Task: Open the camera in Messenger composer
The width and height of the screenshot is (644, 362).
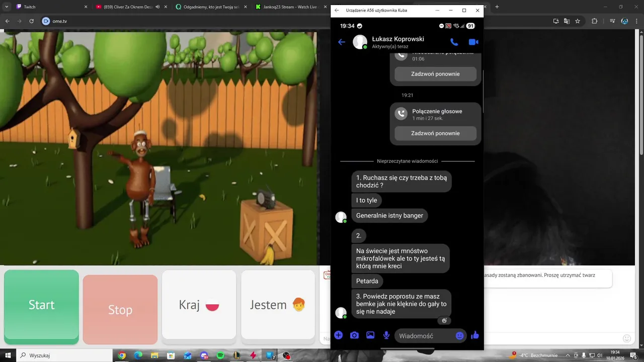Action: point(355,335)
